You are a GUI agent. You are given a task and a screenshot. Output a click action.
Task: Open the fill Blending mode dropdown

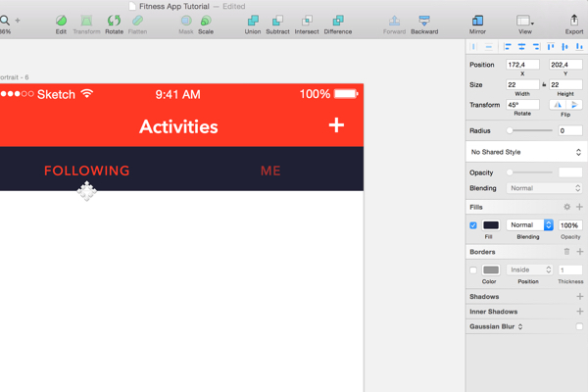pyautogui.click(x=529, y=225)
